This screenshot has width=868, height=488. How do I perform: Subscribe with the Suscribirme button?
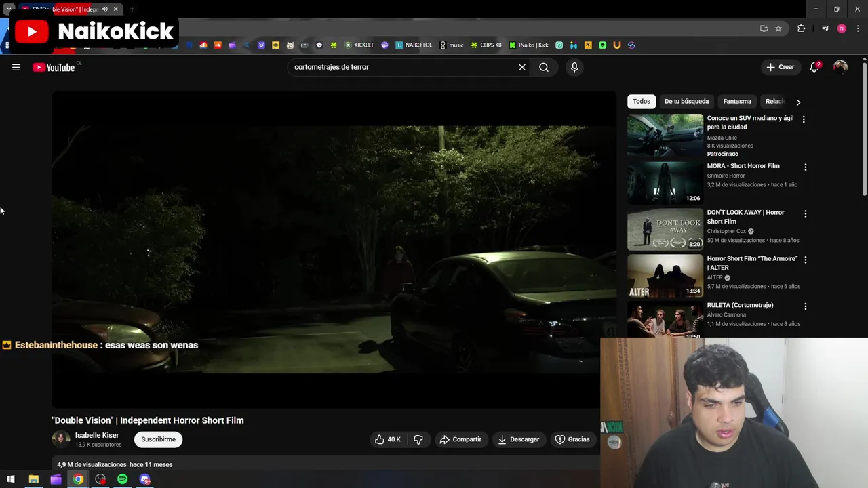pyautogui.click(x=158, y=439)
